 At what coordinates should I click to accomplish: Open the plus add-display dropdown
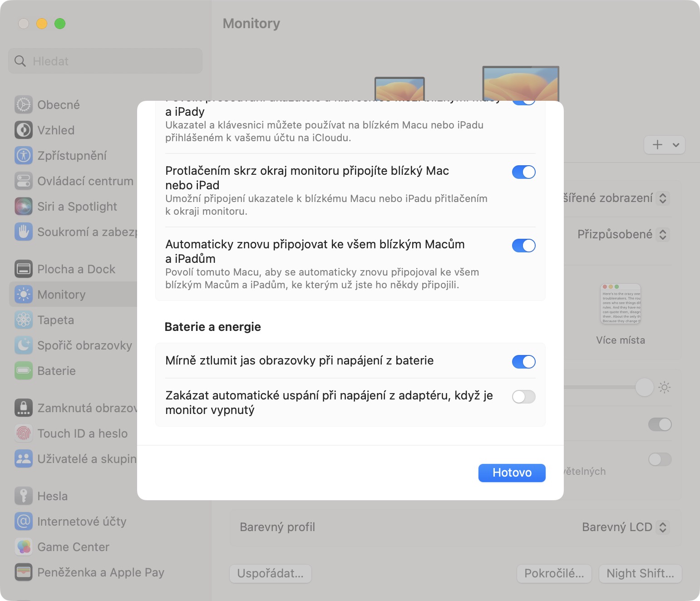[x=665, y=145]
